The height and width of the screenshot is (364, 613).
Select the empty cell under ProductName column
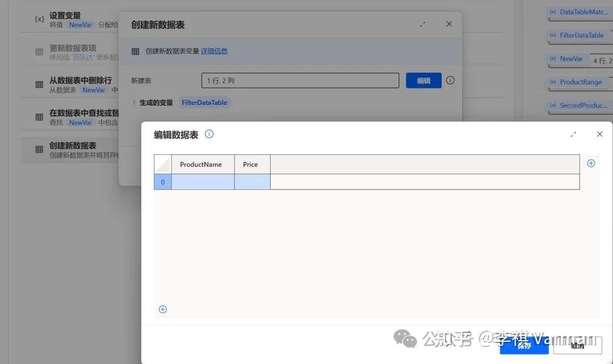(x=203, y=181)
